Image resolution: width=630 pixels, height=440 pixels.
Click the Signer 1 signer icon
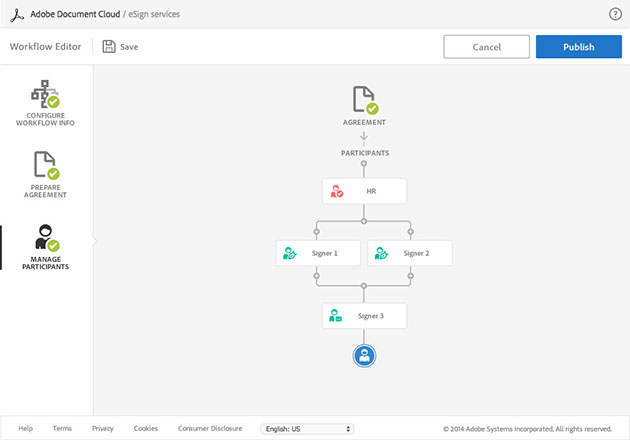click(290, 253)
